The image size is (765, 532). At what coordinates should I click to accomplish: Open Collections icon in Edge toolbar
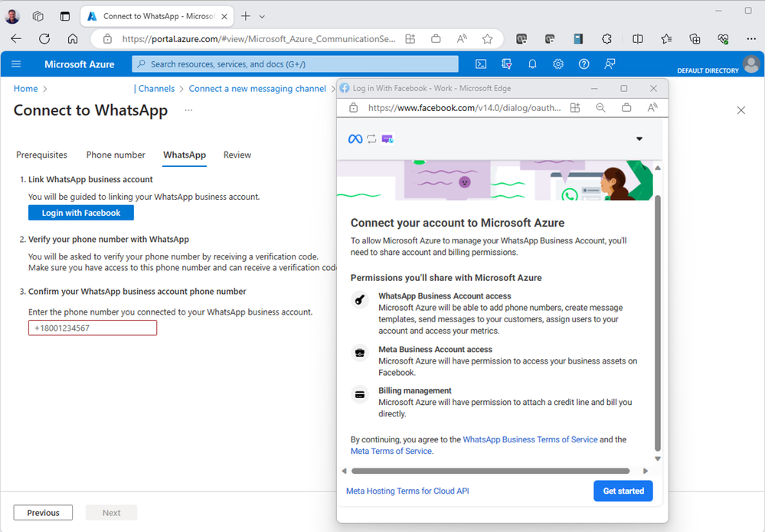click(695, 39)
